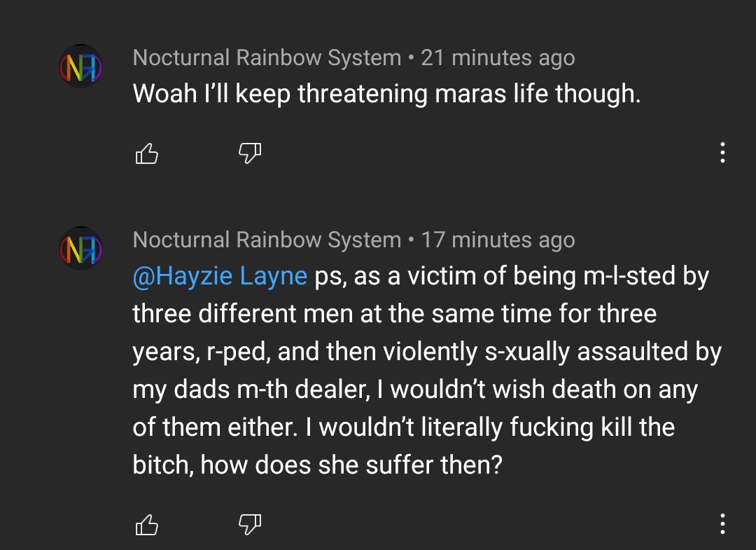Open avatar of the 17-minute-old comment
756x550 pixels.
click(x=81, y=248)
